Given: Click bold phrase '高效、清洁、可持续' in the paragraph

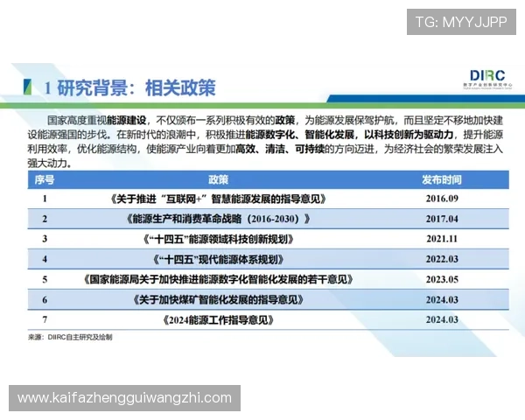Looking at the screenshot, I should coord(280,149).
